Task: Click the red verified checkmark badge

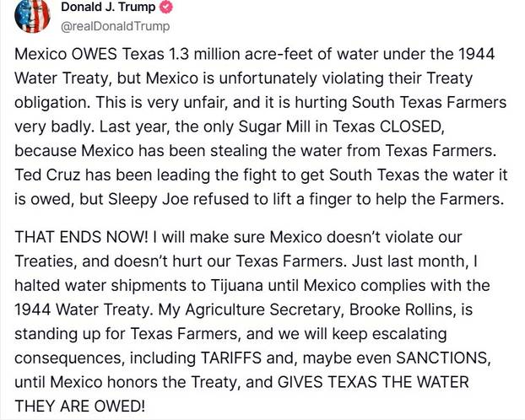Action: click(166, 8)
